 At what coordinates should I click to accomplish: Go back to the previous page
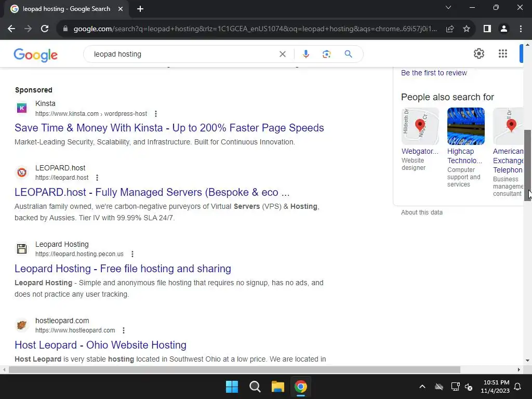pos(11,29)
